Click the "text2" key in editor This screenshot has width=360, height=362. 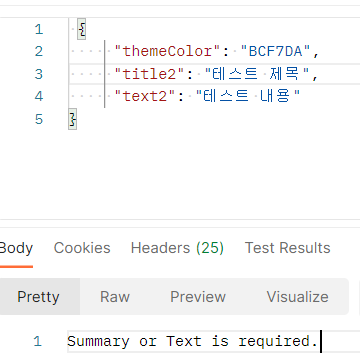[x=145, y=96]
